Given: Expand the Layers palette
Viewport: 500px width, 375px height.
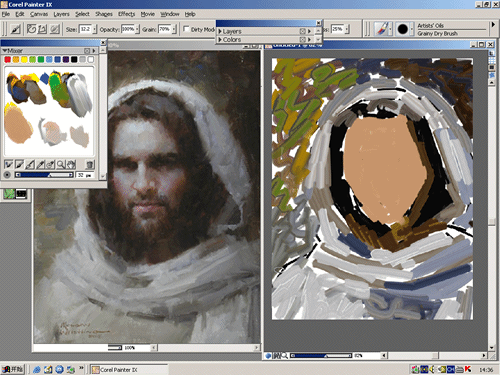Looking at the screenshot, I should 220,31.
